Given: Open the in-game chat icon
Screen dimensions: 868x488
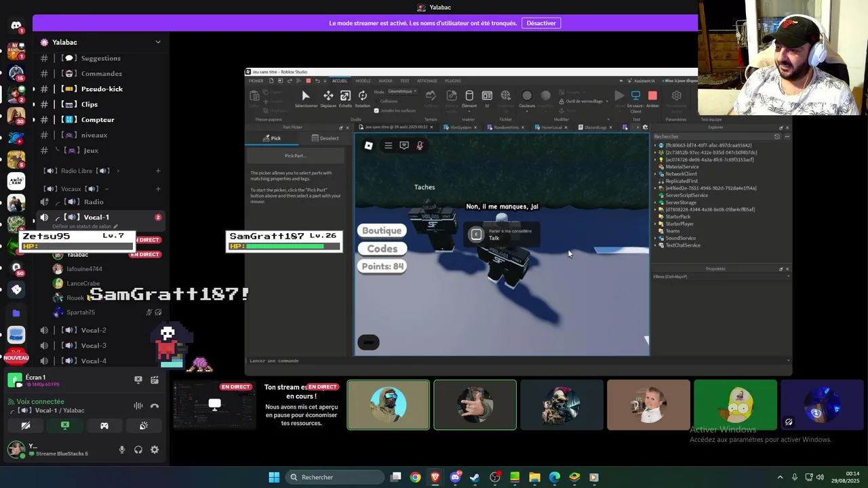Looking at the screenshot, I should (404, 146).
